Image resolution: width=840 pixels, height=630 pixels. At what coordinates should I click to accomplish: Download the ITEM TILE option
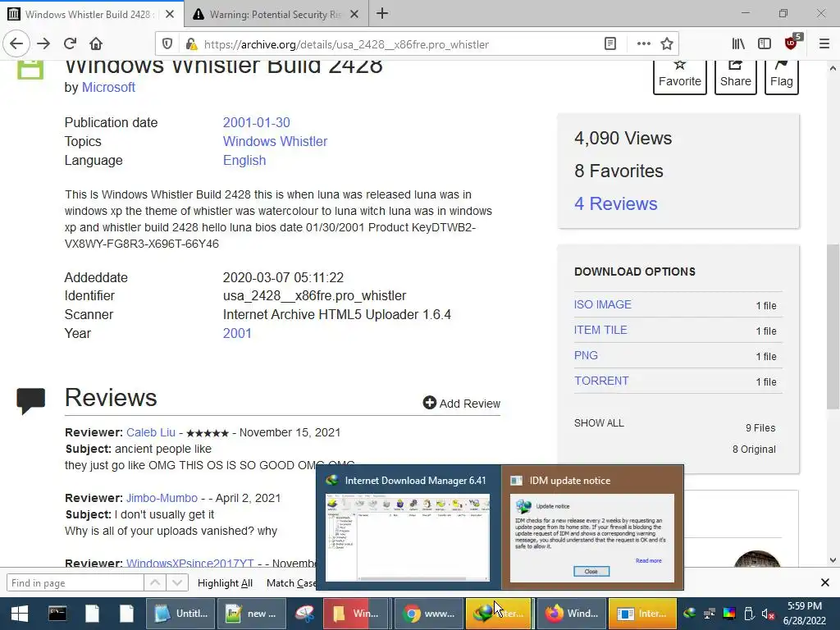[x=600, y=330]
